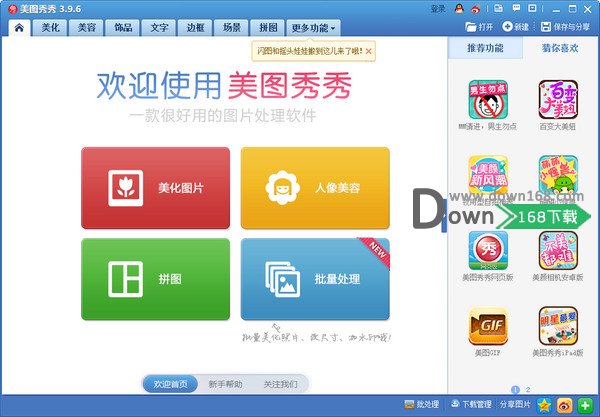Open the green monster app icon
The width and height of the screenshot is (600, 417).
(558, 175)
